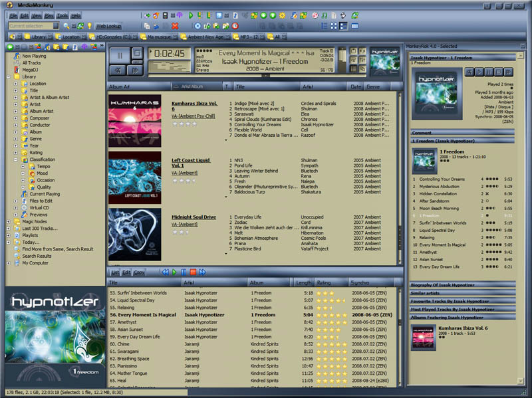The height and width of the screenshot is (398, 532).
Task: Expand Biography Of Isaak Hypnotizer section
Action: (462, 285)
